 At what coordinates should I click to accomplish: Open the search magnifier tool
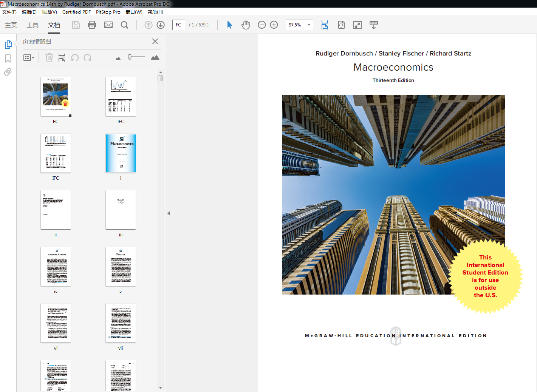click(124, 25)
